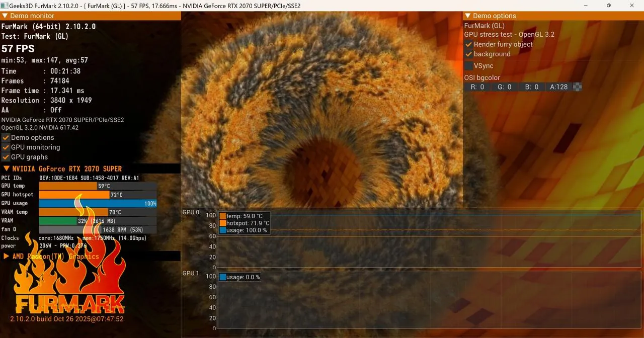Viewport: 644px width, 338px height.
Task: Toggle the Demo options checkbox
Action: [x=6, y=137]
